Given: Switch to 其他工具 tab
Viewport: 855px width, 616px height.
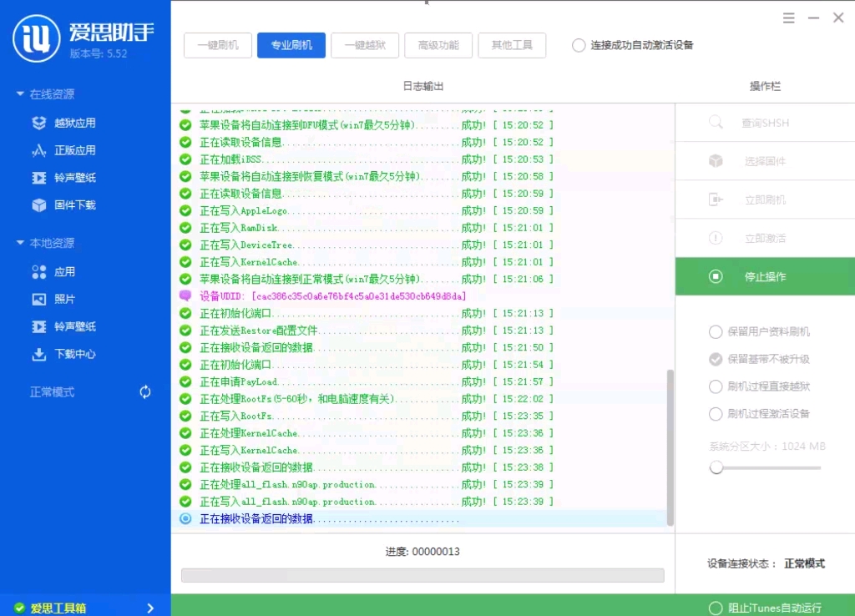Looking at the screenshot, I should click(512, 45).
